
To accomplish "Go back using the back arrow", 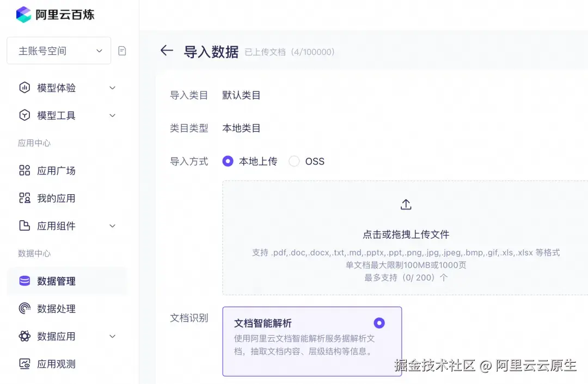I will 166,50.
